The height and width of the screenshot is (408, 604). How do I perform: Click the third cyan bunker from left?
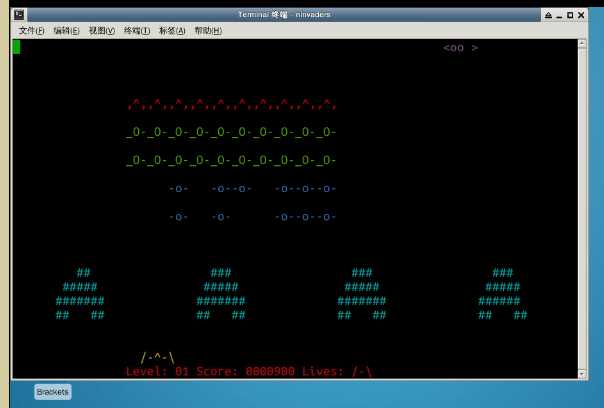pyautogui.click(x=362, y=294)
